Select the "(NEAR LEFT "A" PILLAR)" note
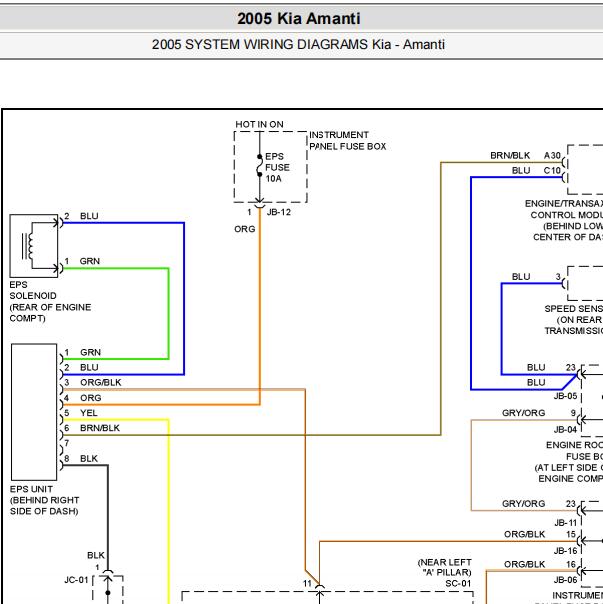The image size is (603, 604). [x=445, y=567]
